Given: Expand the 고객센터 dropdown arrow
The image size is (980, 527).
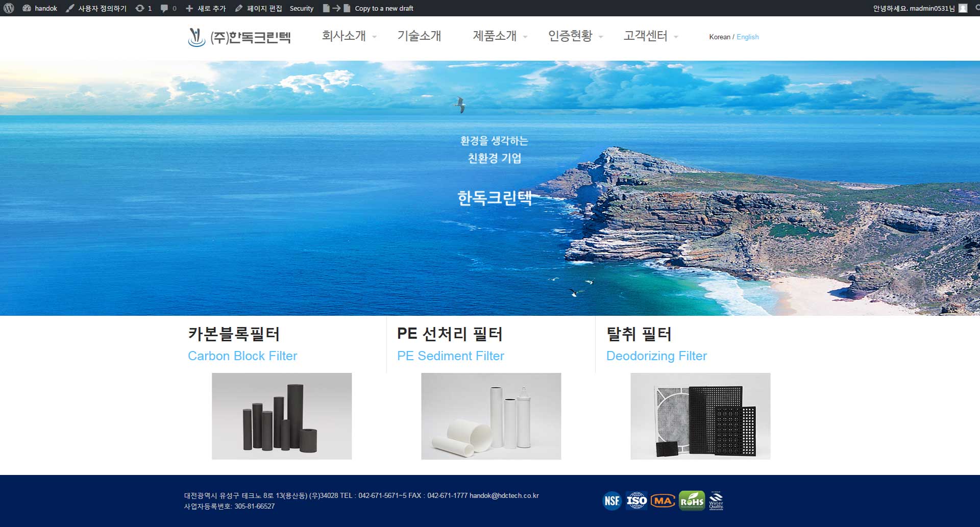Looking at the screenshot, I should [x=676, y=37].
